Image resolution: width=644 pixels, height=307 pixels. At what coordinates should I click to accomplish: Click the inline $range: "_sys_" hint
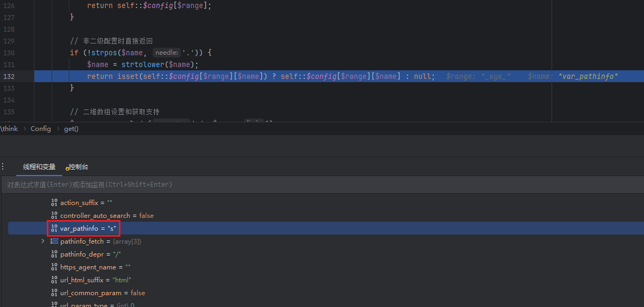pyautogui.click(x=478, y=77)
